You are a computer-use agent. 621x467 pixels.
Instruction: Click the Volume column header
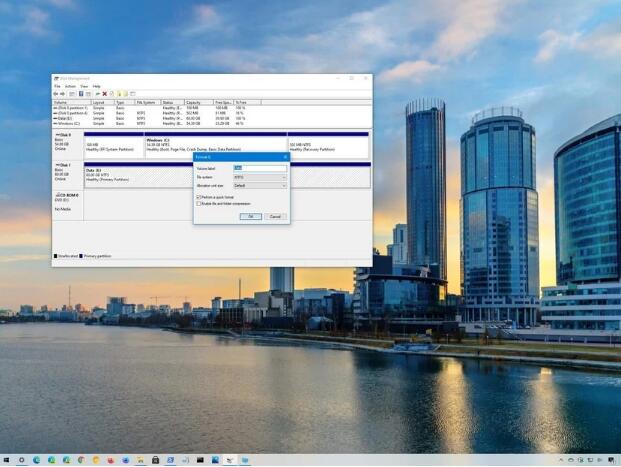[x=72, y=103]
